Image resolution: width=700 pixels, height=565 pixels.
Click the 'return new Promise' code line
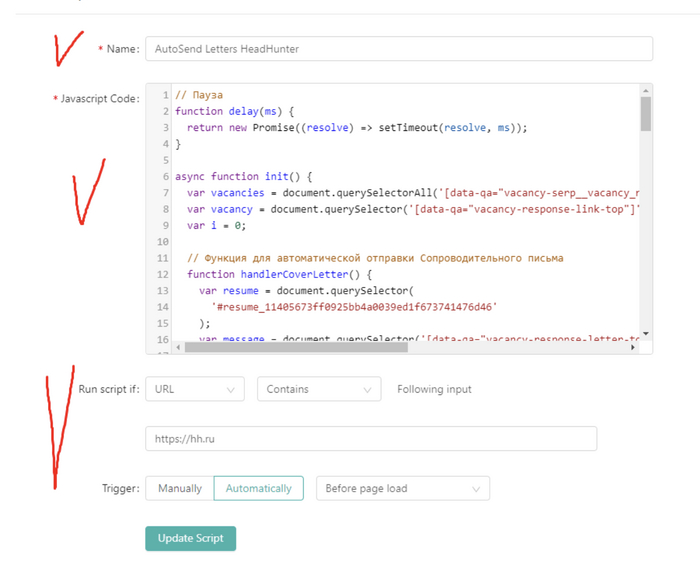(357, 128)
